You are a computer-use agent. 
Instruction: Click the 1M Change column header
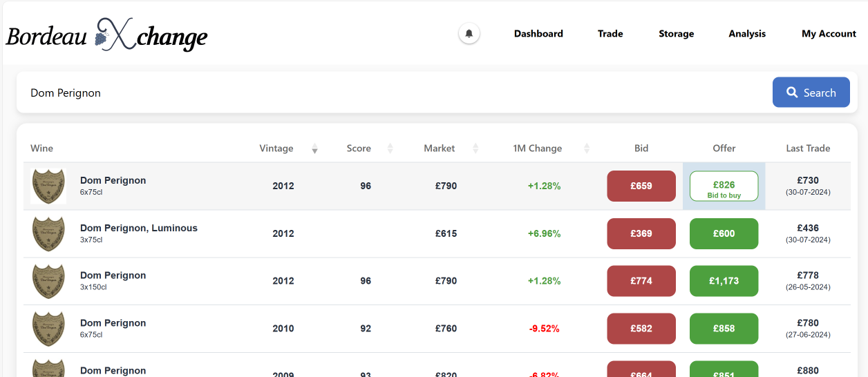coord(538,148)
